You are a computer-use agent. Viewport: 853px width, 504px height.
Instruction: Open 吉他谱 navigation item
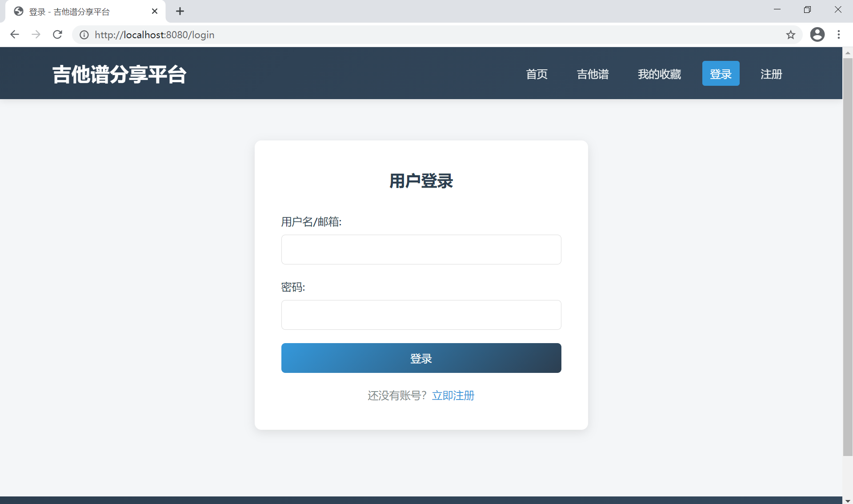[593, 74]
